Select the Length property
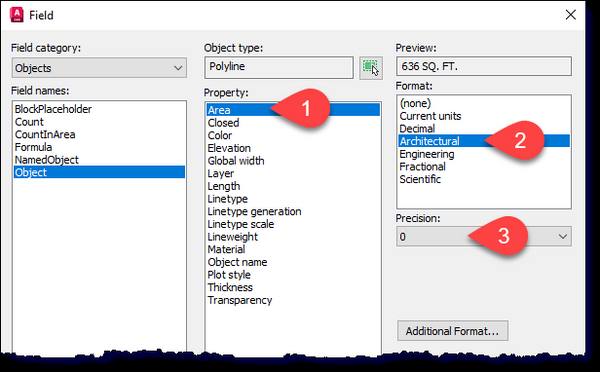 click(224, 186)
